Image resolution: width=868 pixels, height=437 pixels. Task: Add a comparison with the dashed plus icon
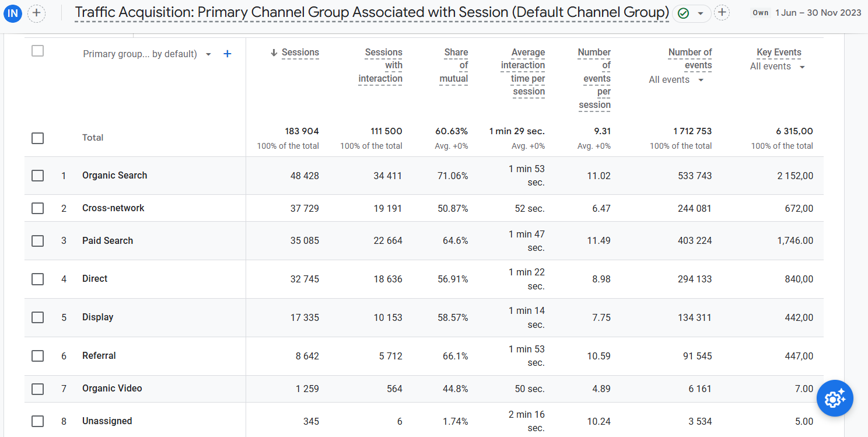(x=36, y=12)
